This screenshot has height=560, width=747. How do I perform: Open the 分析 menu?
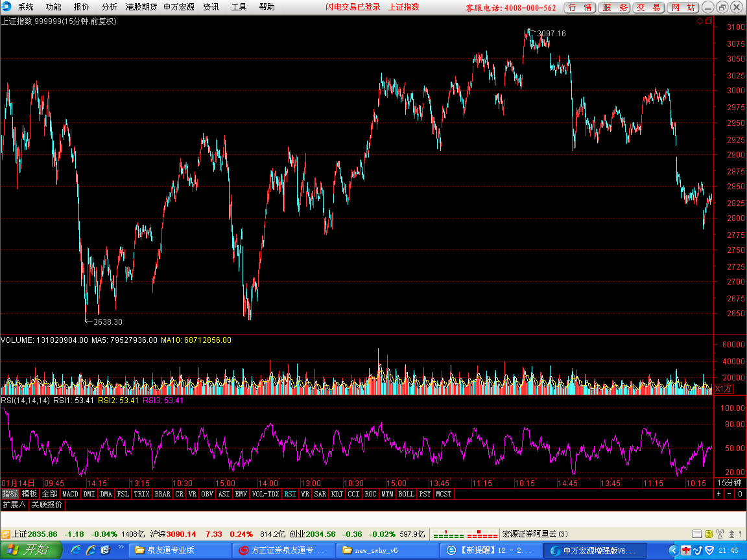pos(109,7)
